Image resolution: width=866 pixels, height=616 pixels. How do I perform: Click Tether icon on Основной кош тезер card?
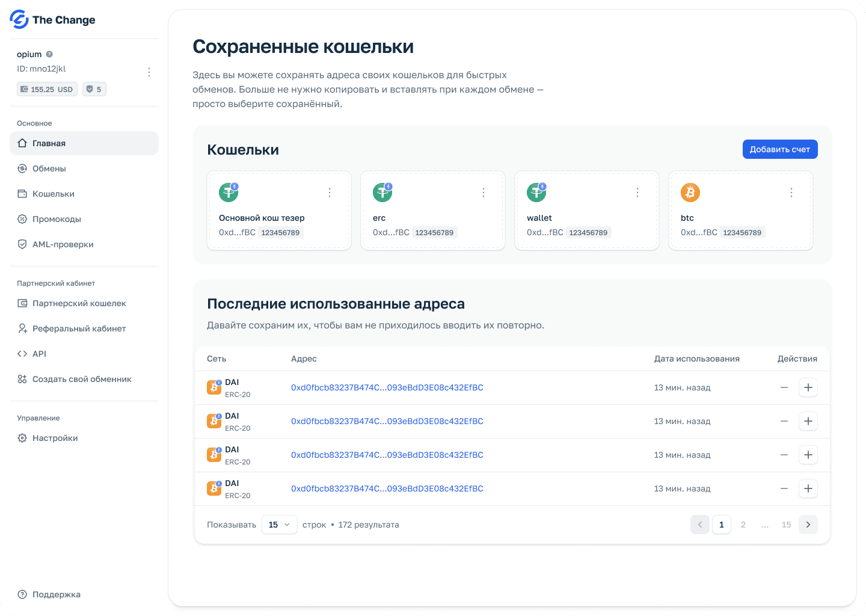[x=229, y=192]
